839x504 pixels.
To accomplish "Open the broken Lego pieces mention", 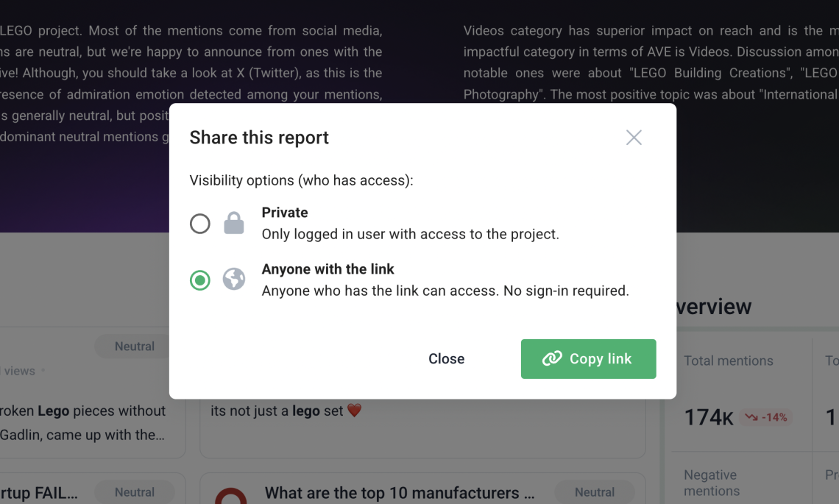I will point(83,422).
